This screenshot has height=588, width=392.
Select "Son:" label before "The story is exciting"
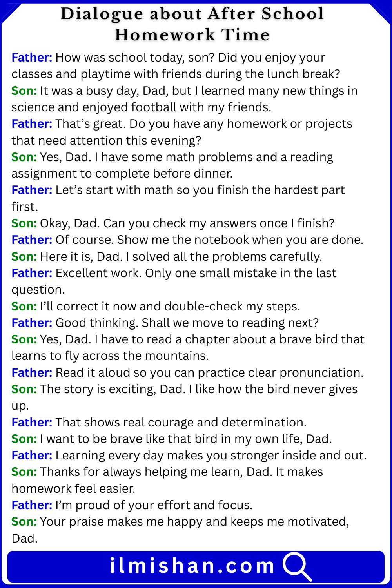24,389
